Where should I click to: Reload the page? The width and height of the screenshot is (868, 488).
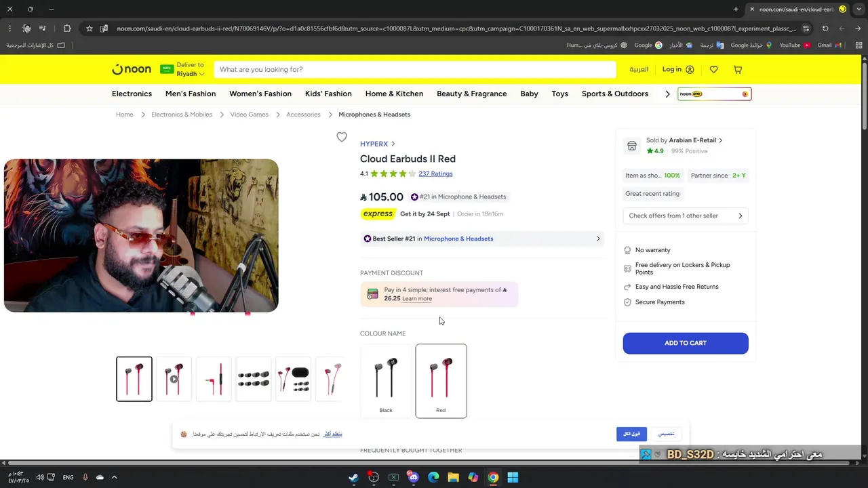tap(825, 28)
